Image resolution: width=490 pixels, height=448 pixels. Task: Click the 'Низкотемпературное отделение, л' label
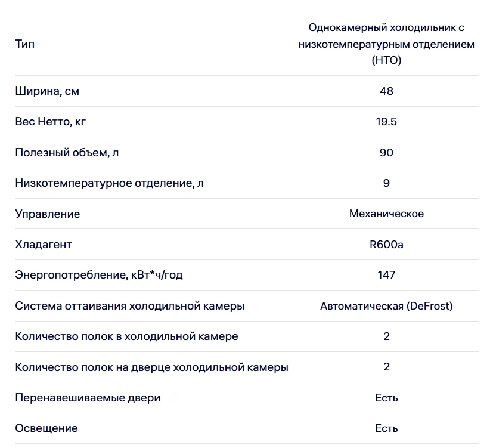(109, 183)
